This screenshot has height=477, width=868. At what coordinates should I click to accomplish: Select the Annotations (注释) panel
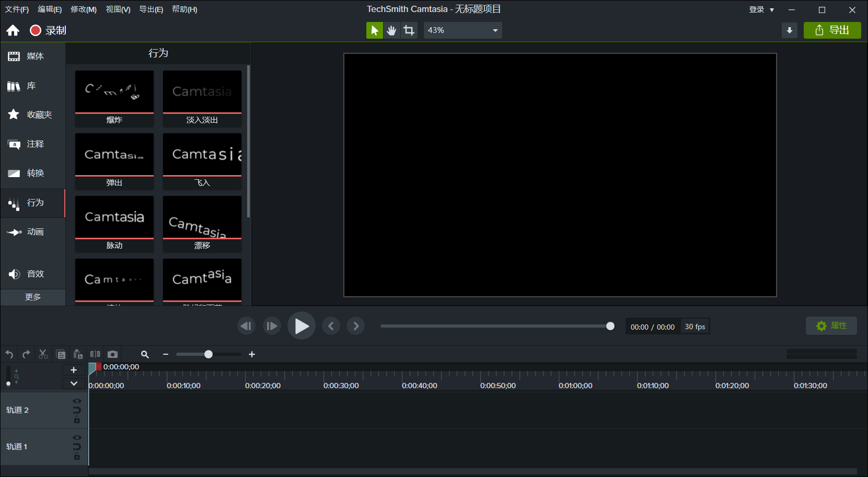[33, 144]
